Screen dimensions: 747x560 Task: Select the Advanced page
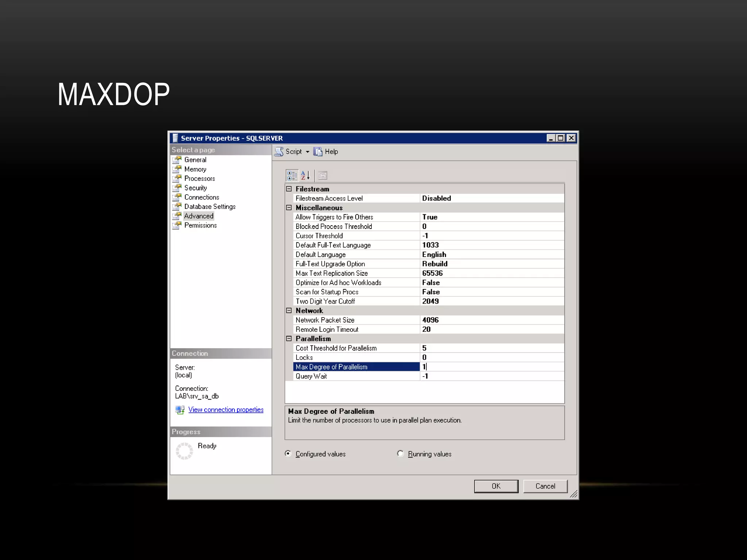(199, 216)
